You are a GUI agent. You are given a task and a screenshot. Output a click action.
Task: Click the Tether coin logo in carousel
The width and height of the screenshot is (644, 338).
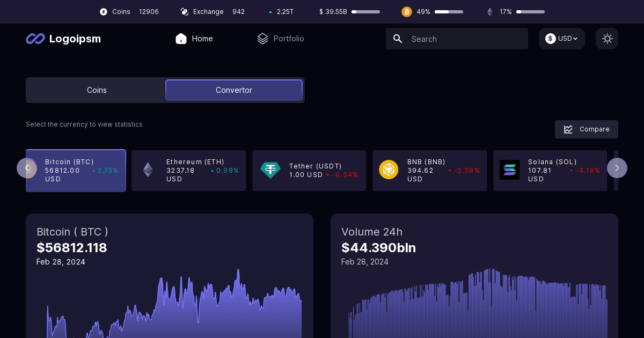[x=270, y=170]
